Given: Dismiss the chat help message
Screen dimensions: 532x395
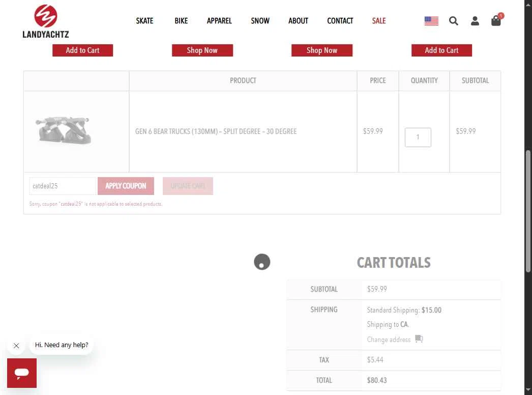Looking at the screenshot, I should pos(16,346).
